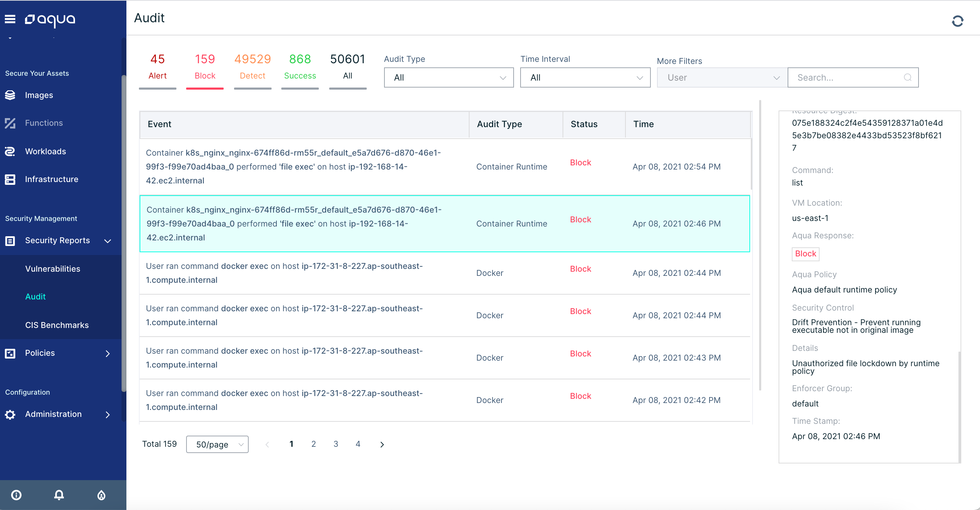Open the User filter dropdown
The width and height of the screenshot is (980, 510).
coord(722,77)
